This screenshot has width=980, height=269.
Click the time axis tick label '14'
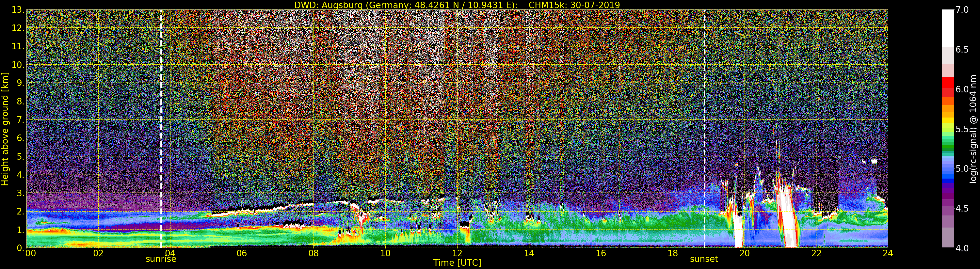(529, 253)
